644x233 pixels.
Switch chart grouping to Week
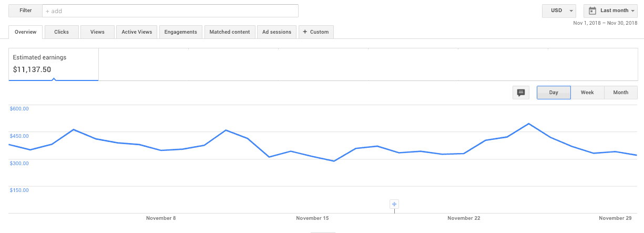tap(587, 93)
